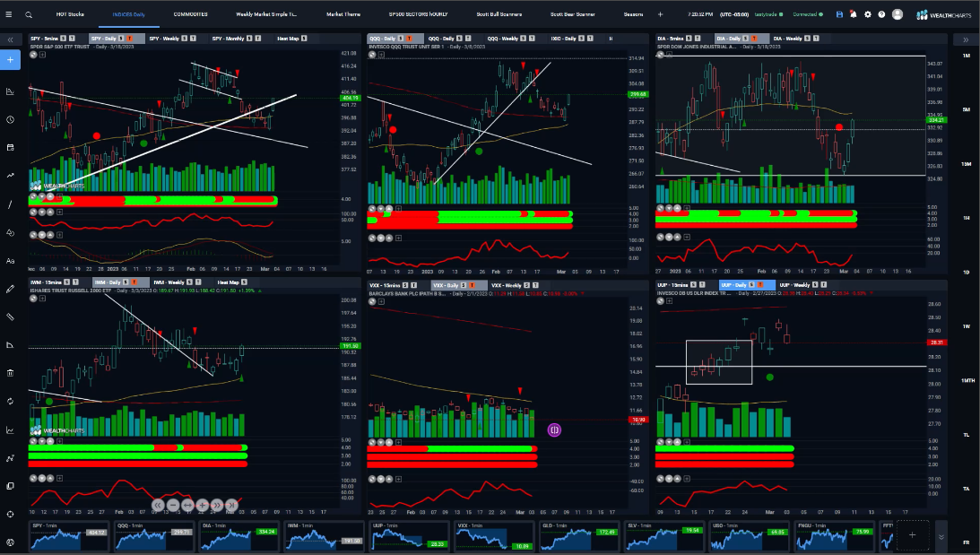Add a mini chart using dashed plus box
The width and height of the screenshot is (980, 555).
click(x=912, y=535)
